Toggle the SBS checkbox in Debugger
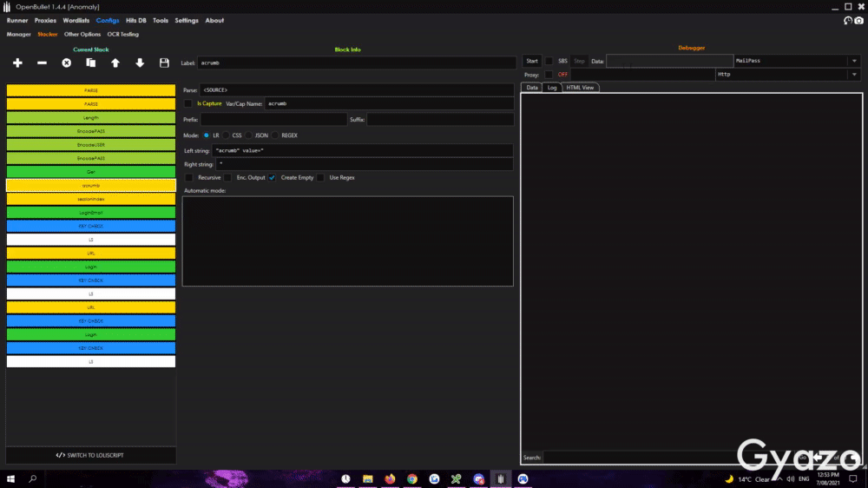This screenshot has height=488, width=868. point(549,61)
